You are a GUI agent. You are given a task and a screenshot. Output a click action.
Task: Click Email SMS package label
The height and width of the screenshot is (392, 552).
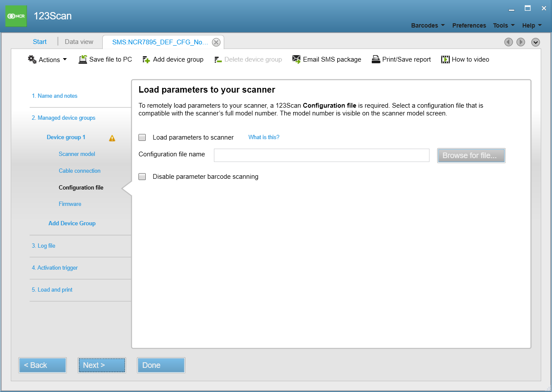332,59
